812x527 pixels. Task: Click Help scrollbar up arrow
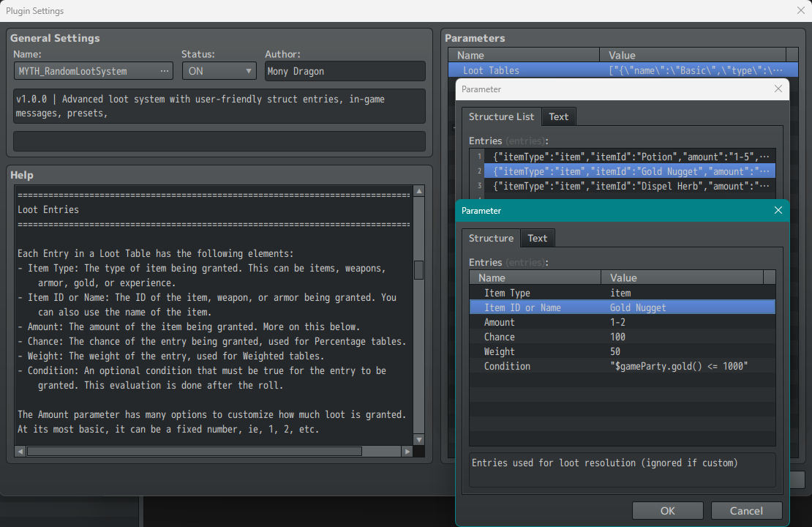tap(419, 191)
